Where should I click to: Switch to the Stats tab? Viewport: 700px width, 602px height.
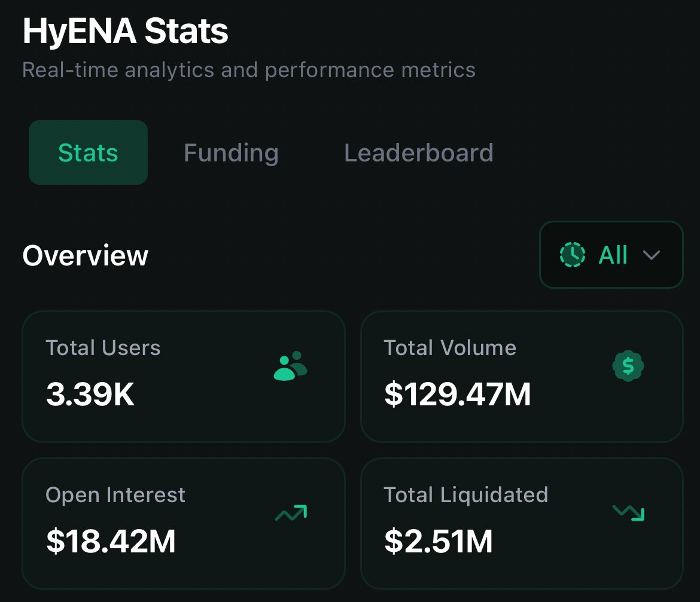point(88,152)
